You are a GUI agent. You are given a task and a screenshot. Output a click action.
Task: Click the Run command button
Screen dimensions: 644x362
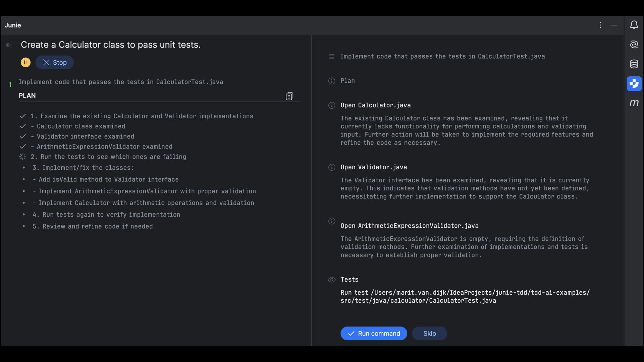[x=374, y=334]
